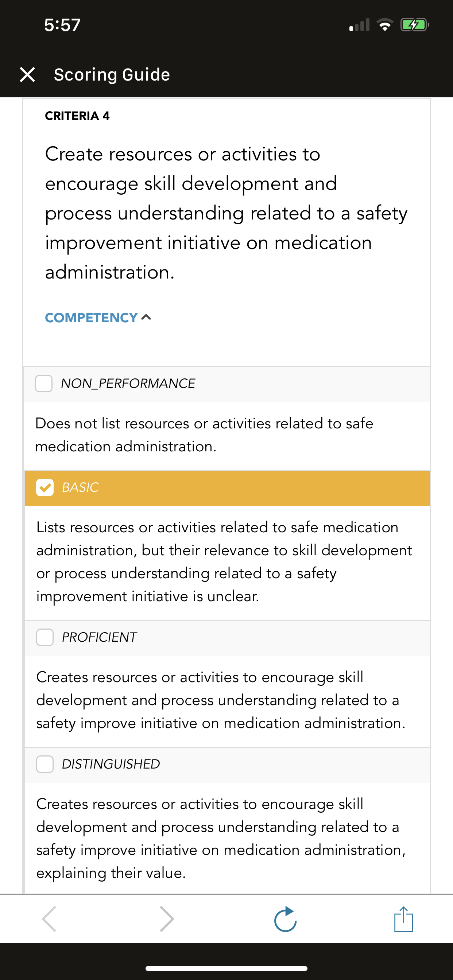Image resolution: width=453 pixels, height=980 pixels.
Task: Collapse the COMPETENCY section
Action: click(x=98, y=318)
